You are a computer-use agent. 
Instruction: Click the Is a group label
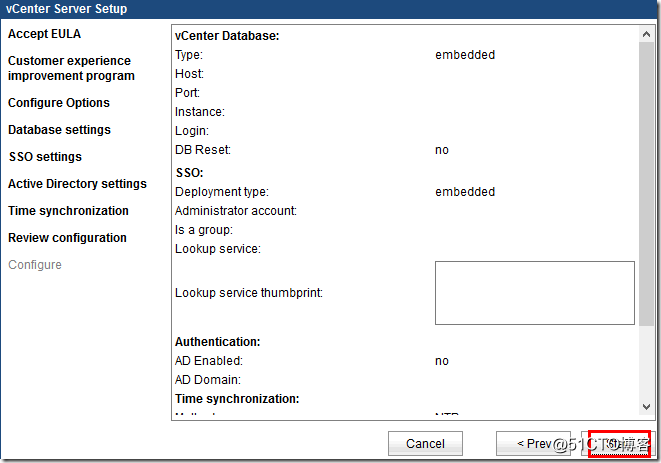[204, 230]
